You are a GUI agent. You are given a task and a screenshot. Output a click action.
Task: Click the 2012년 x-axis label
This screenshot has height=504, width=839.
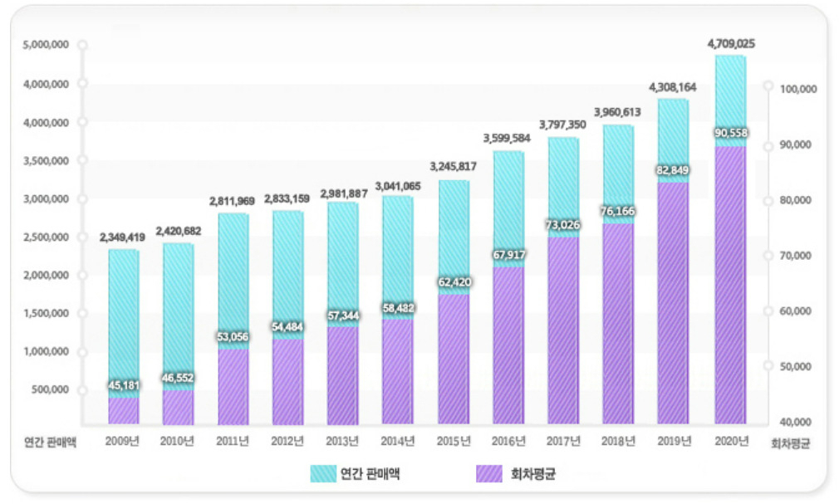click(x=287, y=442)
